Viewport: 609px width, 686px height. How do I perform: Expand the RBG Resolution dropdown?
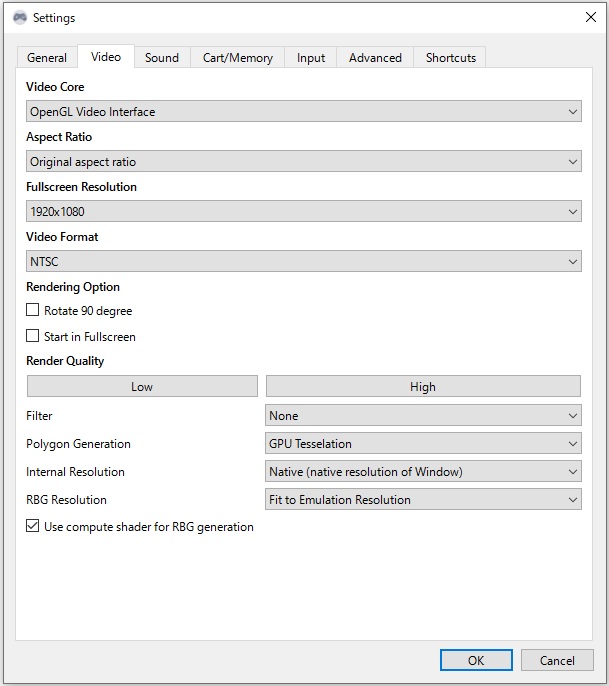tap(423, 500)
